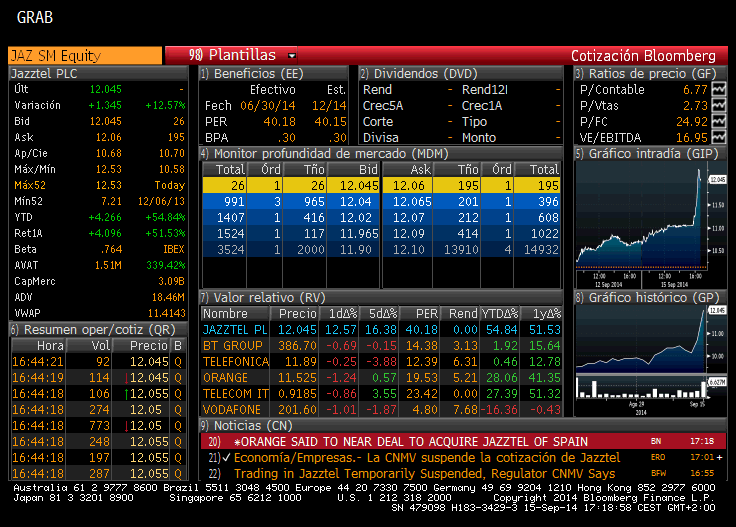Open Beneficios (EE) panel header
The width and height of the screenshot is (736, 527).
click(x=273, y=74)
